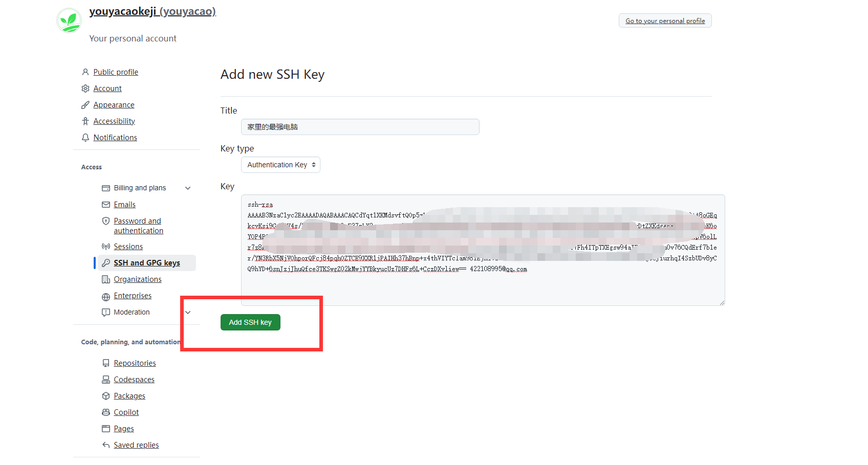The width and height of the screenshot is (868, 465).
Task: Open Go to your personal profile
Action: (x=665, y=20)
